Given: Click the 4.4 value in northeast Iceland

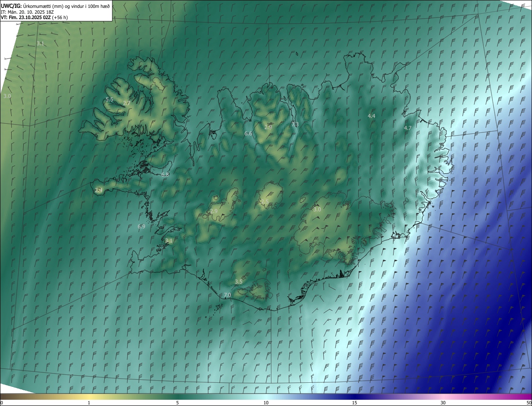Looking at the screenshot, I should click(372, 116).
